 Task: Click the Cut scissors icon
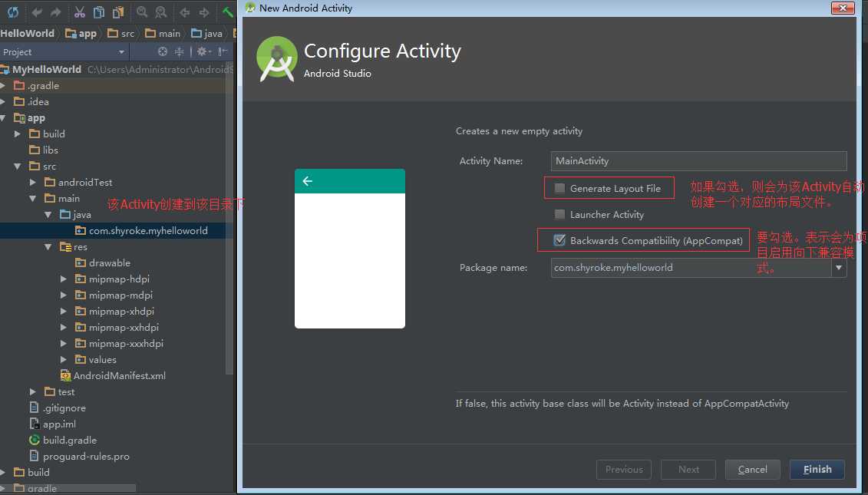[x=80, y=12]
